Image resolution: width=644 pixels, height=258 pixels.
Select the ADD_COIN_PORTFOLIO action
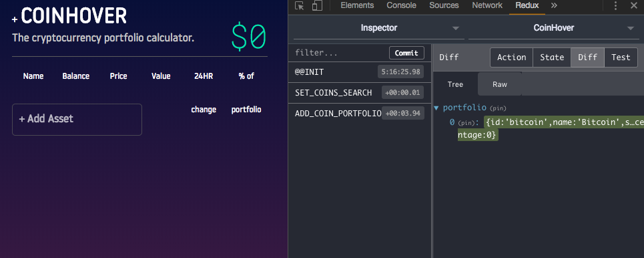click(x=360, y=113)
